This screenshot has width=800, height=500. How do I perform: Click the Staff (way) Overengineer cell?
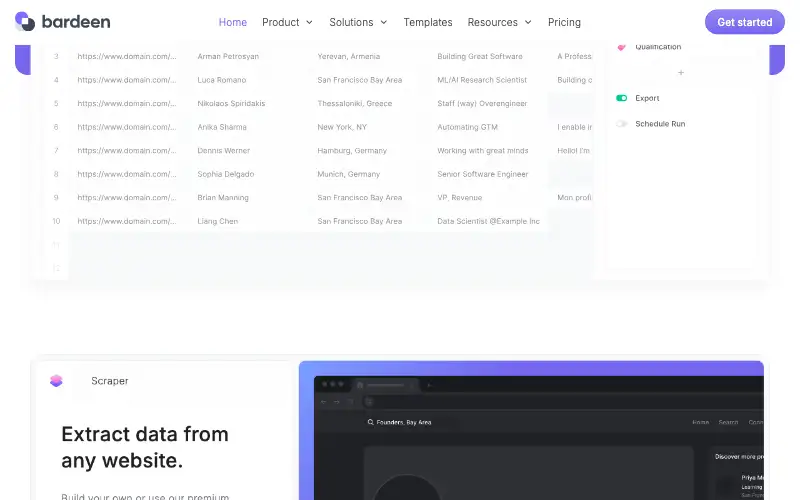coord(482,103)
